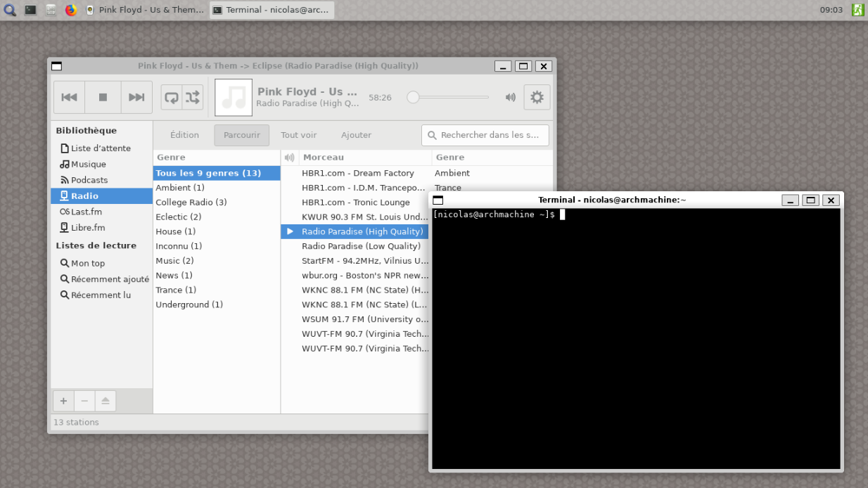The height and width of the screenshot is (488, 868).
Task: Filter by Music (2) genre
Action: (x=217, y=261)
